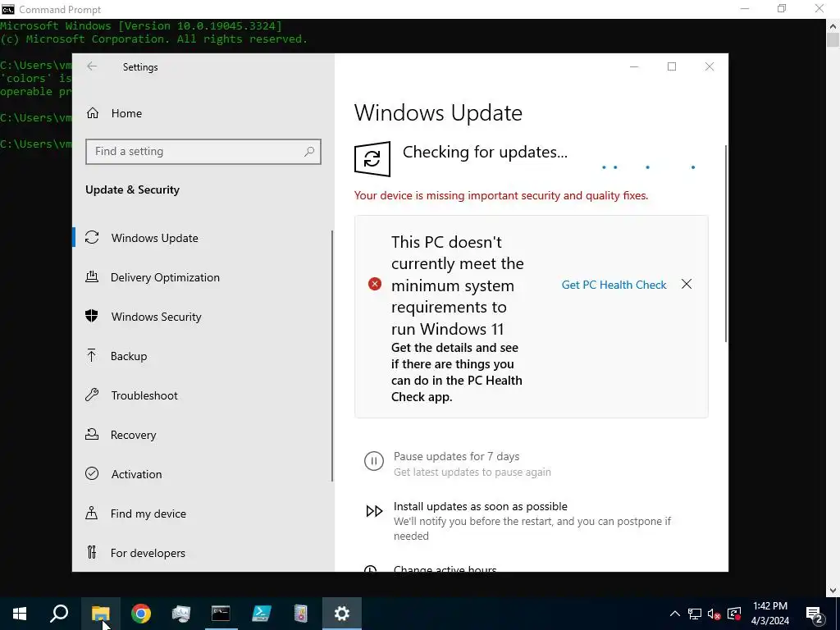840x630 pixels.
Task: Click the Command Prompt title bar icon
Action: [8, 9]
